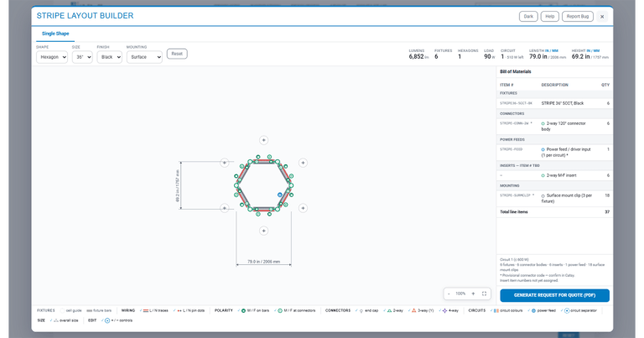Fit the layout to screen with expand icon
This screenshot has height=338, width=644.
click(x=484, y=294)
